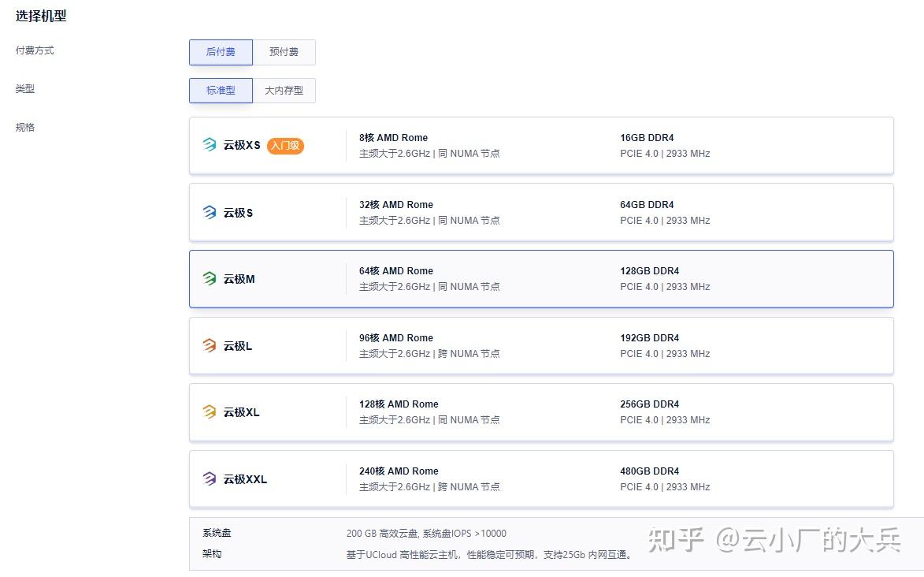Keep 后付费 payment mode selected
Viewport: 924px width, 577px height.
pos(221,52)
